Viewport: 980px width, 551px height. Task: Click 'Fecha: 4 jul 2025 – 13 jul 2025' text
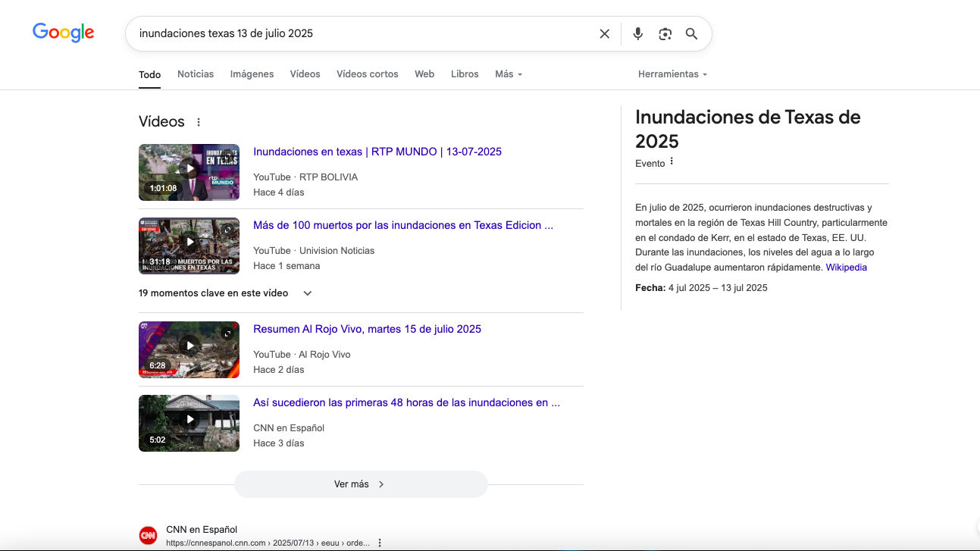[x=701, y=288]
